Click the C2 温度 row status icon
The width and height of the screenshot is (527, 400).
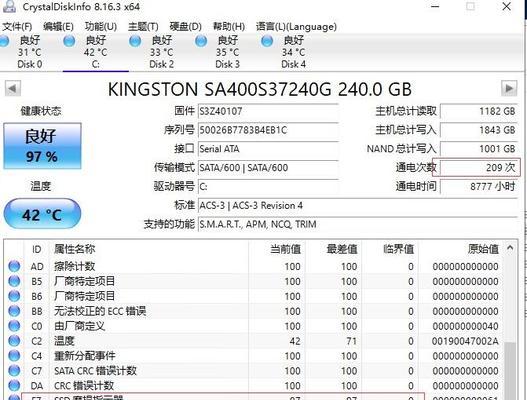pyautogui.click(x=14, y=341)
